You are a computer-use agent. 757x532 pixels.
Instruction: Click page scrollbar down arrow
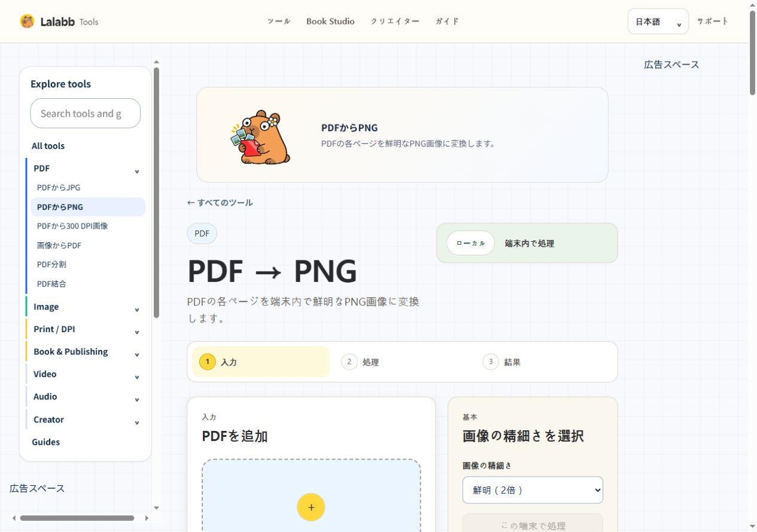coord(752,527)
